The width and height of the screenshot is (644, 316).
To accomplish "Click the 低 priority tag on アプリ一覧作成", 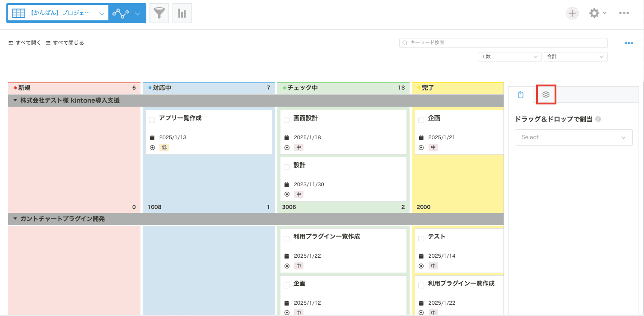I will (164, 147).
